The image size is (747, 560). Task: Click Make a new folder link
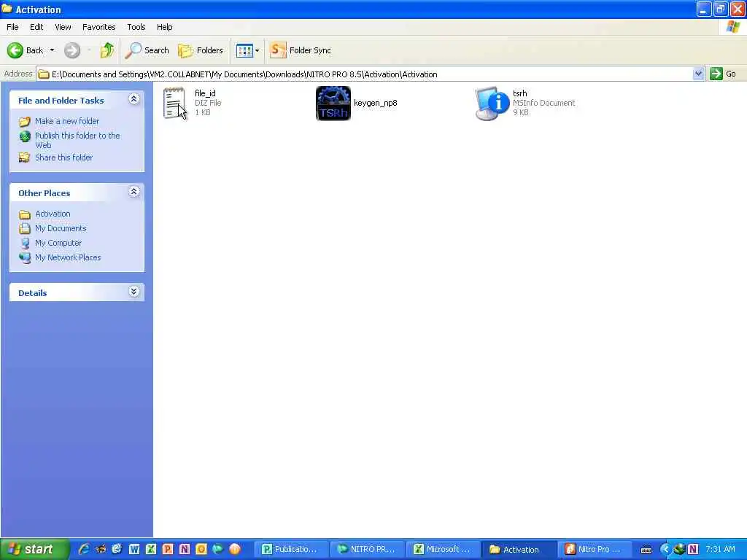coord(67,121)
